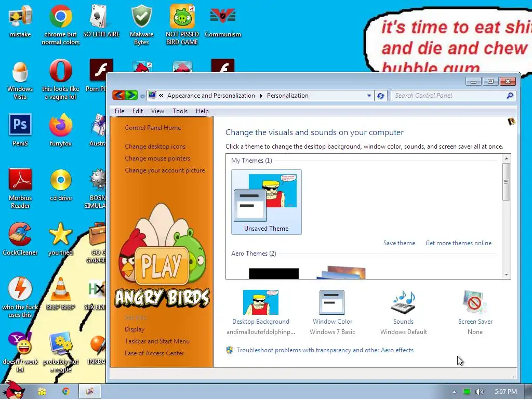The width and height of the screenshot is (532, 399).
Task: Click the Forward navigation arrow
Action: coord(131,96)
